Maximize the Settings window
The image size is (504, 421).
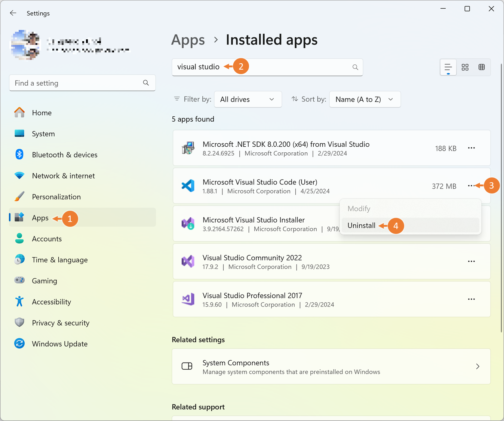tap(467, 9)
